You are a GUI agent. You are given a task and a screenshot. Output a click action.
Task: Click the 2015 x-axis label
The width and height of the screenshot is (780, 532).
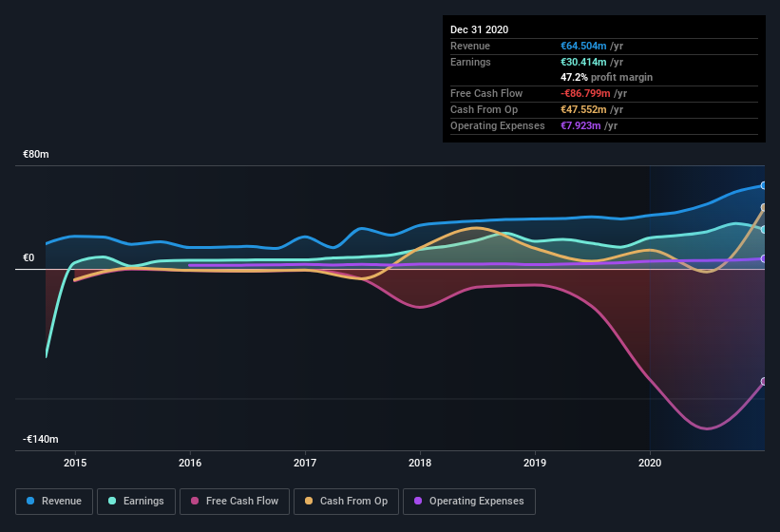pyautogui.click(x=75, y=463)
